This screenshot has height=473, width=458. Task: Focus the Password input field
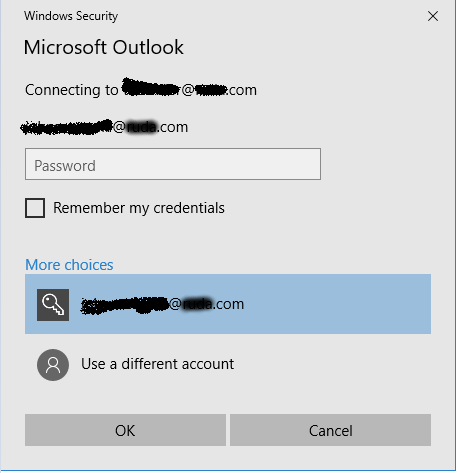click(173, 164)
